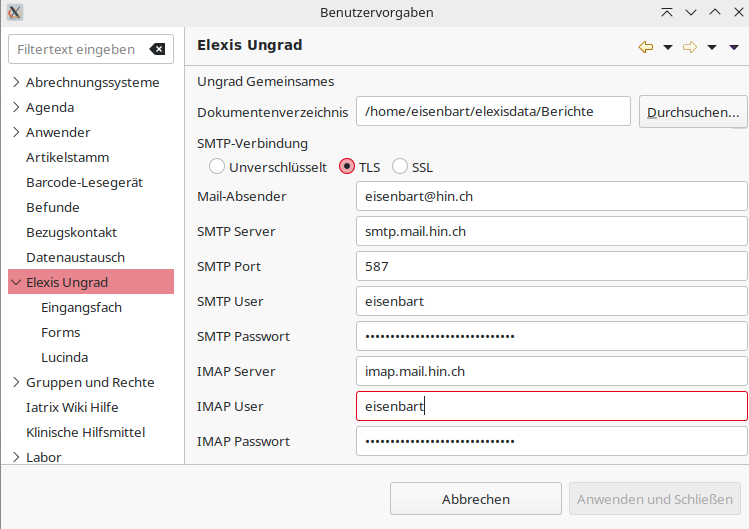Screen dimensions: 749x529
Task: Collapse the Elexis Ungrad tree node
Action: [16, 282]
